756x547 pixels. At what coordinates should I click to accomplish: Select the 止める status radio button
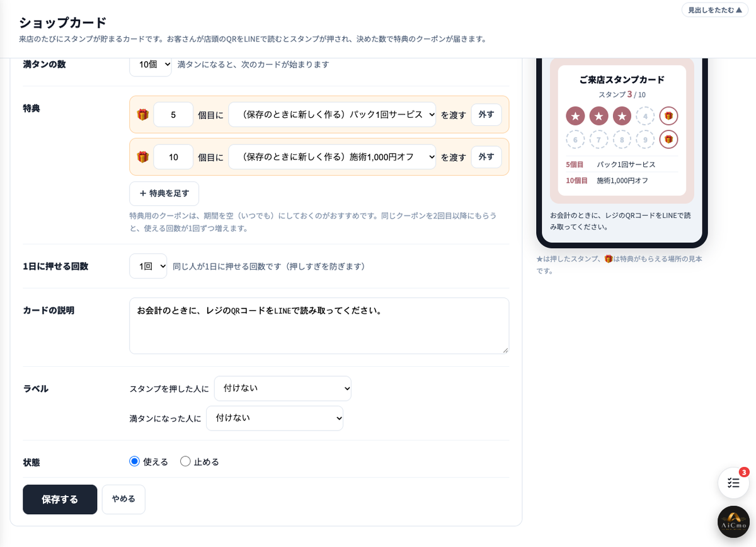coord(185,461)
